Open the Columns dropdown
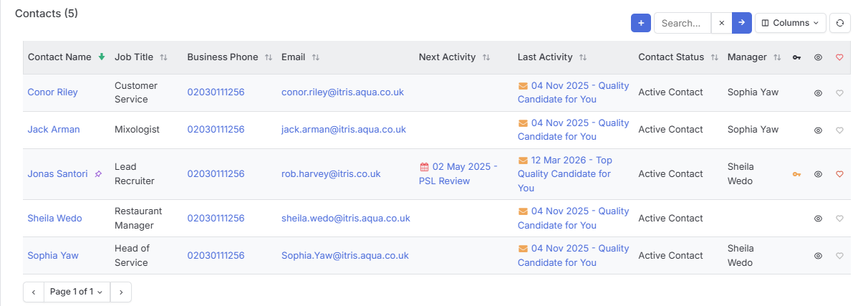The image size is (868, 306). 790,23
